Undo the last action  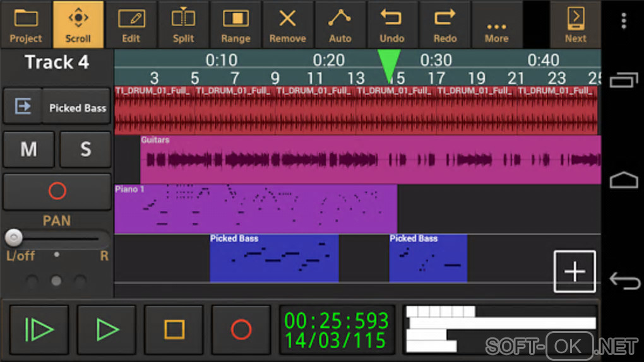point(392,24)
